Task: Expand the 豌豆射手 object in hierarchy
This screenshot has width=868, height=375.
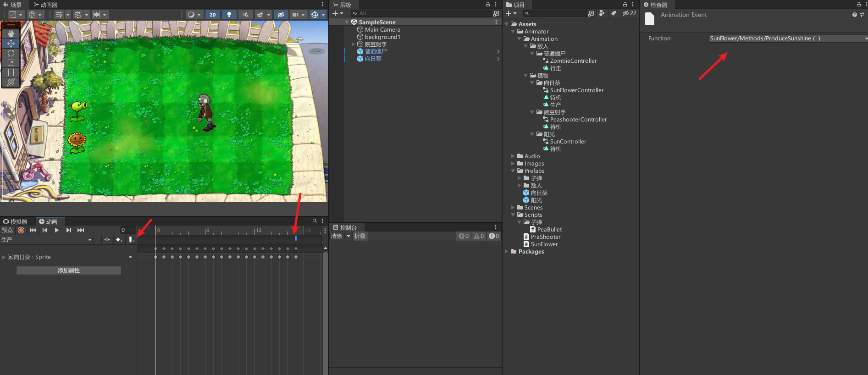Action: point(353,44)
